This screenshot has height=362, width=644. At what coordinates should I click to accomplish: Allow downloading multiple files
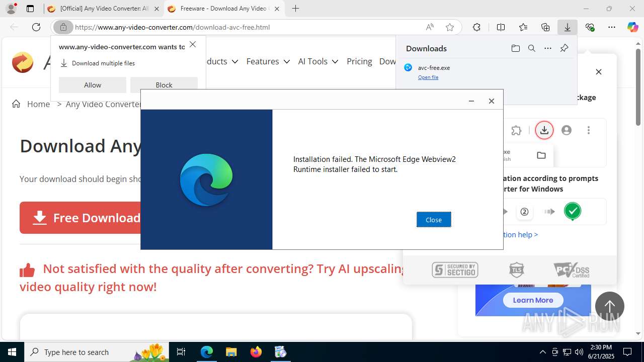coord(93,85)
